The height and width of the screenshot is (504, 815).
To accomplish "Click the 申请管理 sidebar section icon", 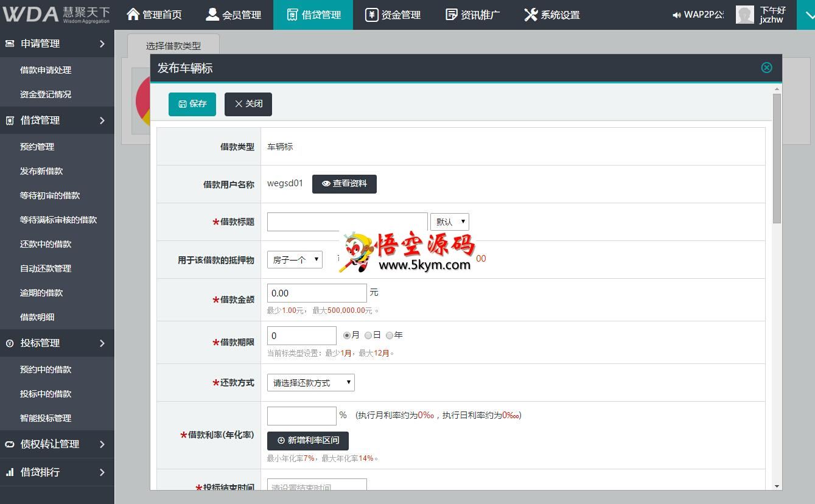I will pyautogui.click(x=10, y=43).
